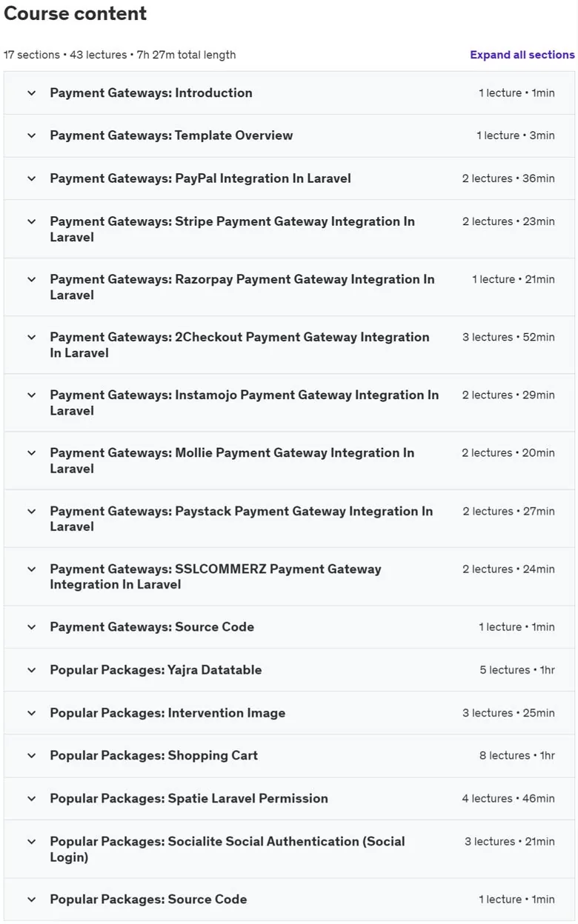Open Payment Gateways: Source Code section
Image resolution: width=578 pixels, height=924 pixels.
coord(289,627)
